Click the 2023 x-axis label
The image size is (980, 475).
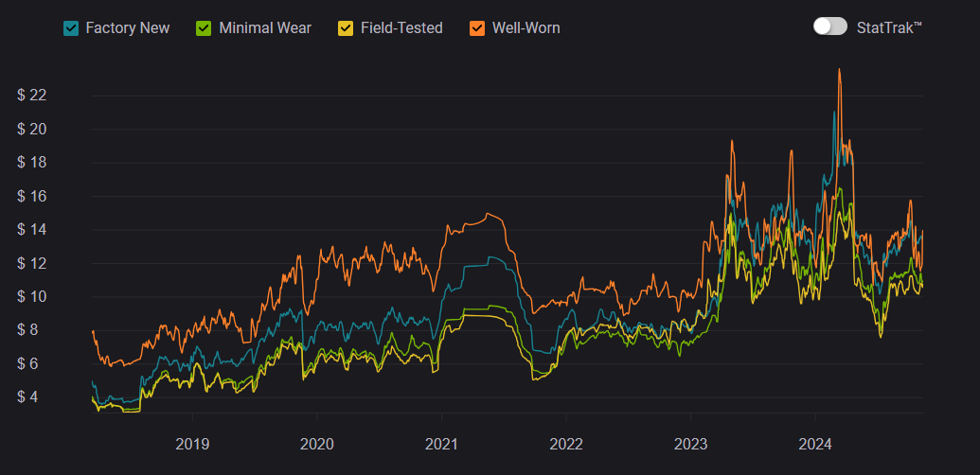coord(690,443)
